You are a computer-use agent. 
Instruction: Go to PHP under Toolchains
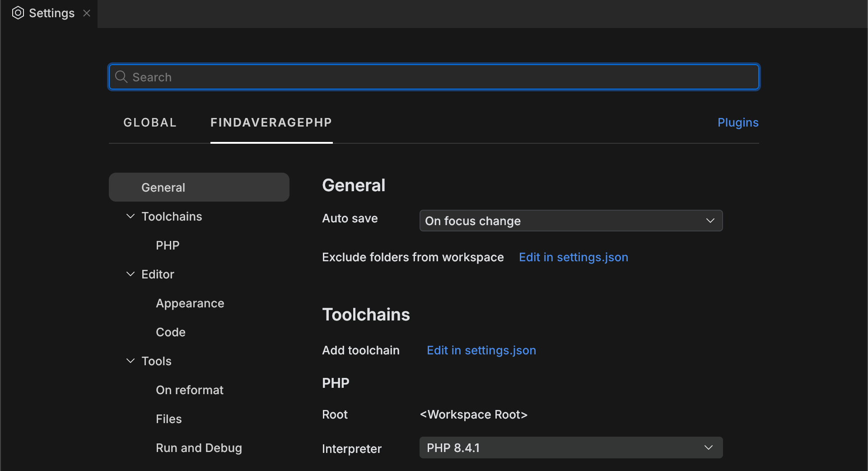point(168,245)
